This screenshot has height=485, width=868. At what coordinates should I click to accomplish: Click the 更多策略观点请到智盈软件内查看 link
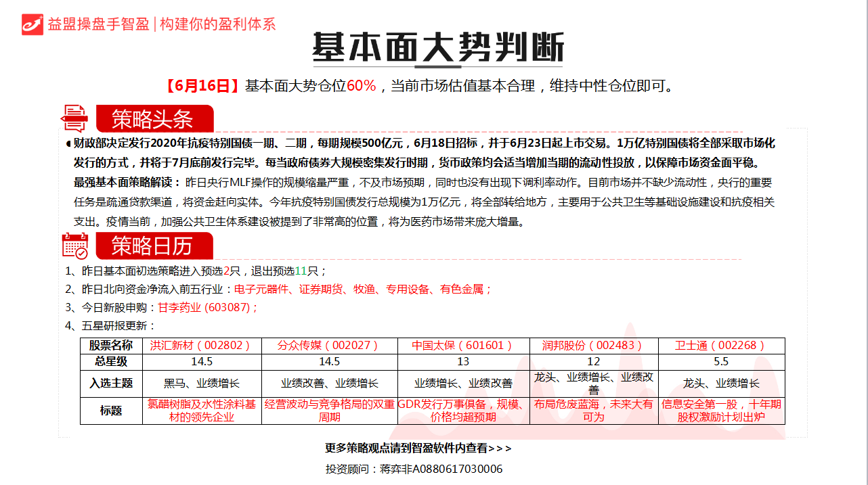(418, 448)
